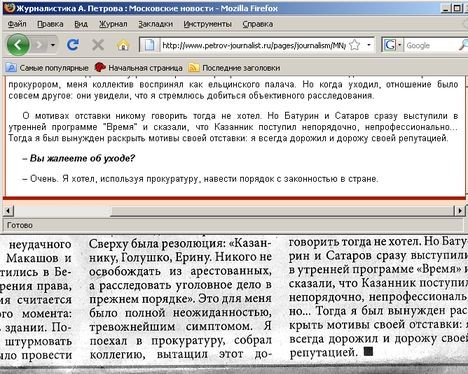468x374 pixels.
Task: Click the search magnifier icon
Action: [463, 45]
